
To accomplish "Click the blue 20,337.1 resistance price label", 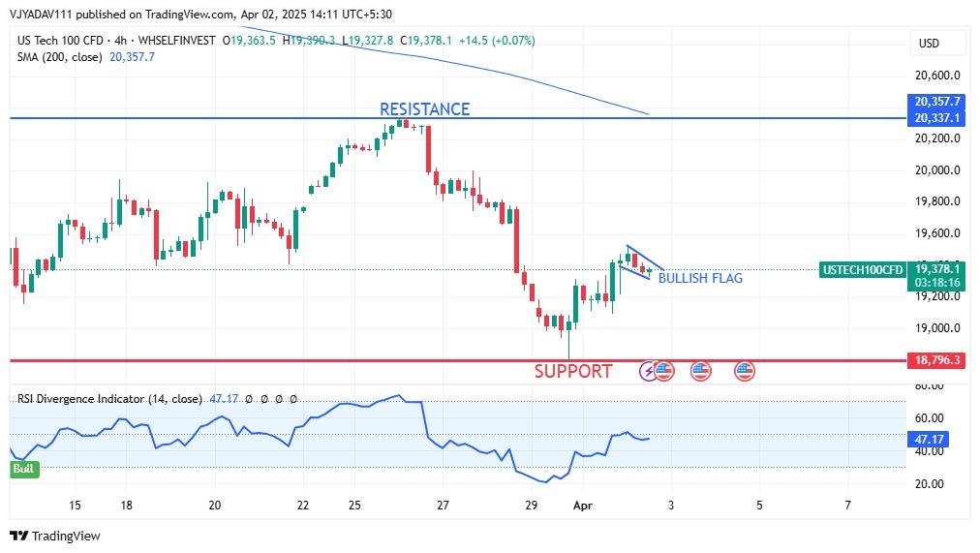I will click(x=936, y=118).
